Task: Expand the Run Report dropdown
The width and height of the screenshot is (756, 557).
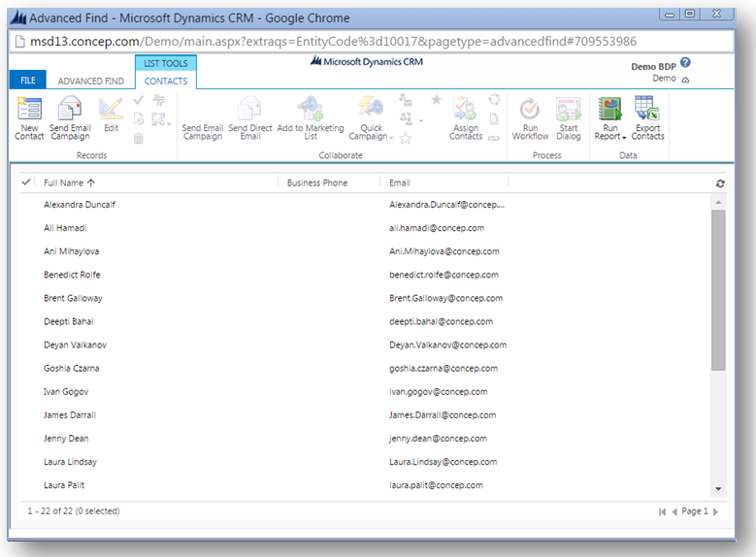Action: click(x=624, y=138)
